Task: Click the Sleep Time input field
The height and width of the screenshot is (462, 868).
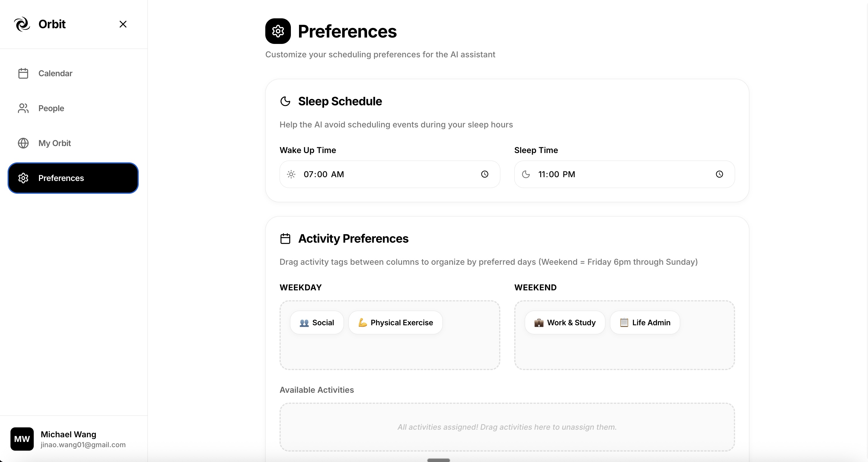Action: pyautogui.click(x=623, y=174)
